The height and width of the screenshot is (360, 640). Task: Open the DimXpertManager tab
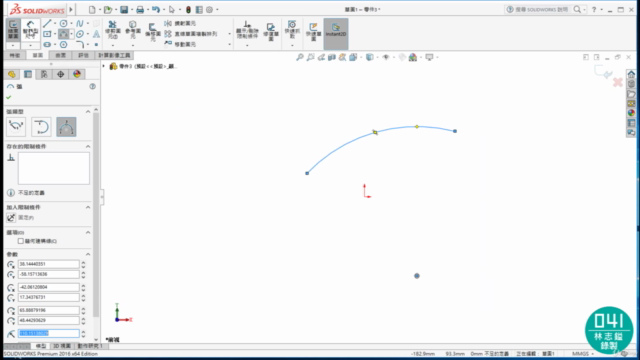pos(60,74)
